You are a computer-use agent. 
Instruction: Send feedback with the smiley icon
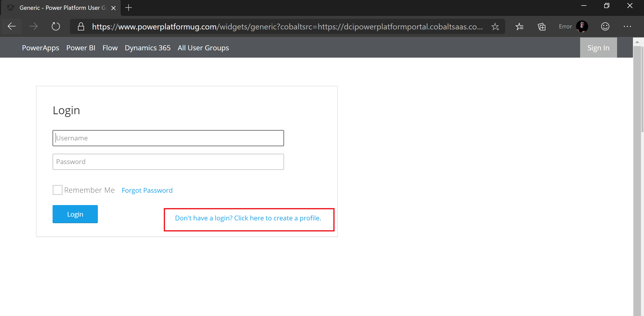click(605, 26)
